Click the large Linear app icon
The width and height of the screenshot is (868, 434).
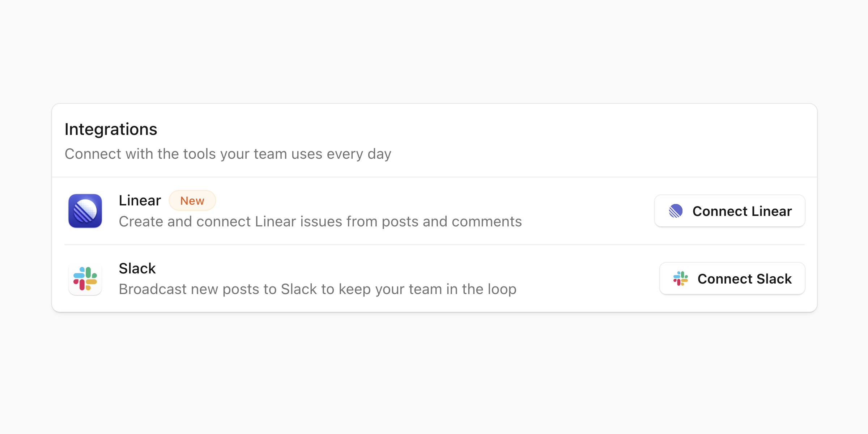[85, 211]
